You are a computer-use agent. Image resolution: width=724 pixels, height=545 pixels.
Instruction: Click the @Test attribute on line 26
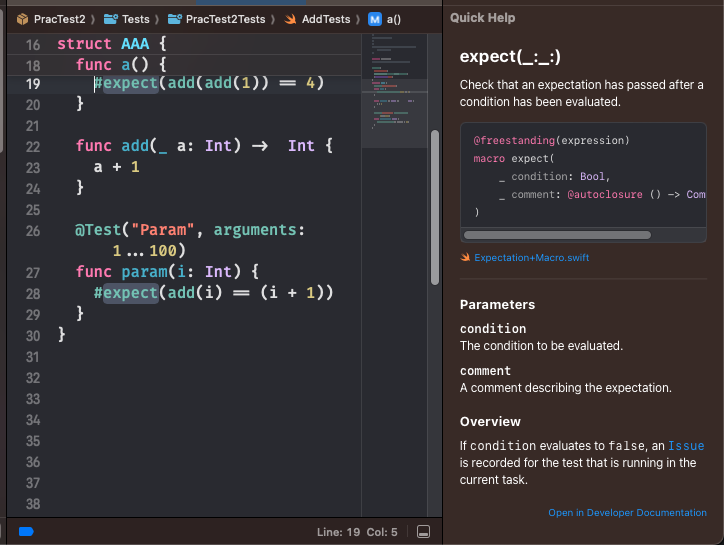pos(98,230)
